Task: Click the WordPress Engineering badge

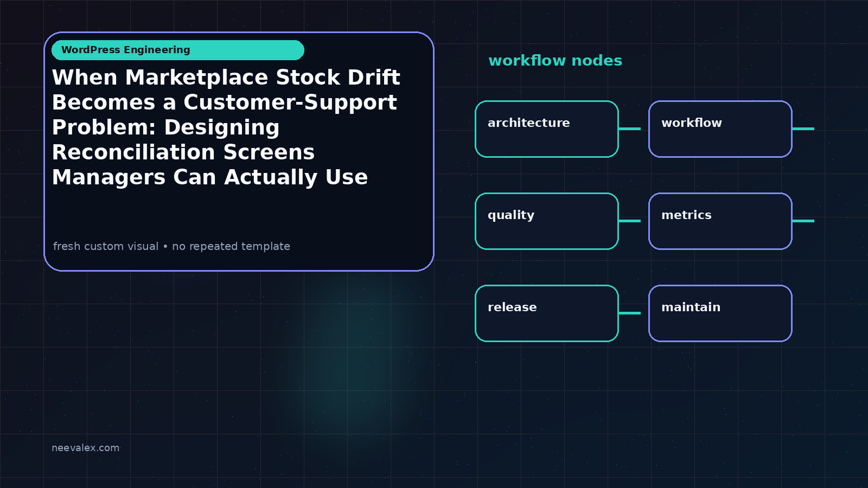Action: pyautogui.click(x=178, y=50)
